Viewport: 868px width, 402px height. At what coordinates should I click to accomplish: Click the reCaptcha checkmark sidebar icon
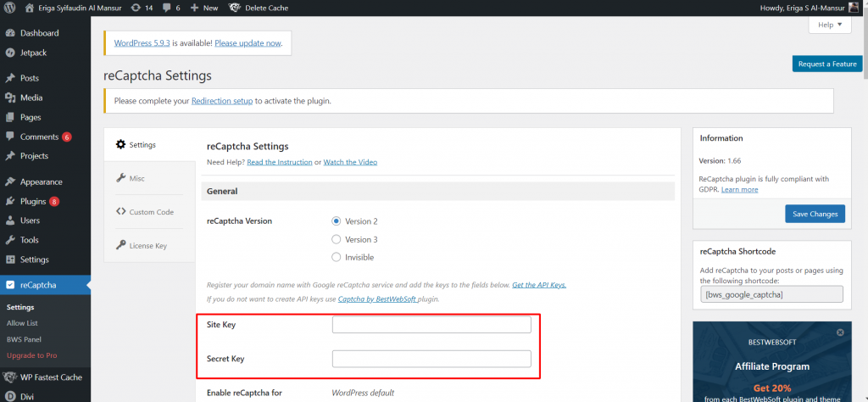(x=10, y=285)
